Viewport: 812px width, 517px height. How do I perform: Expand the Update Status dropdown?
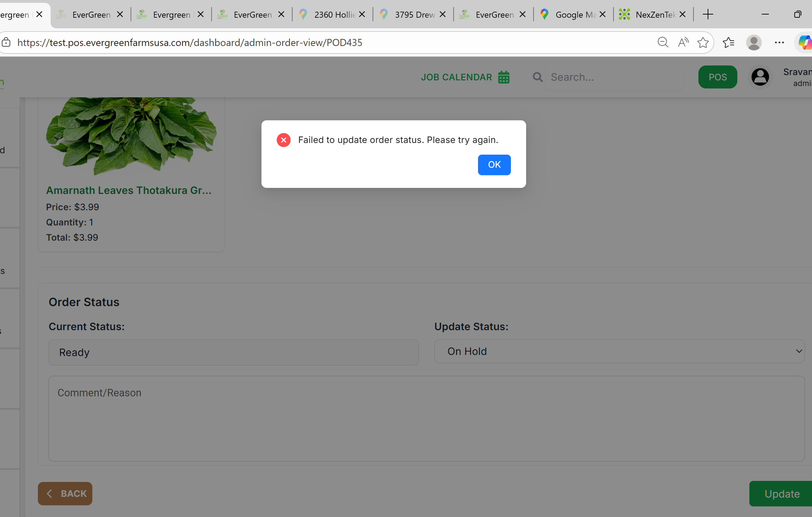(x=619, y=351)
